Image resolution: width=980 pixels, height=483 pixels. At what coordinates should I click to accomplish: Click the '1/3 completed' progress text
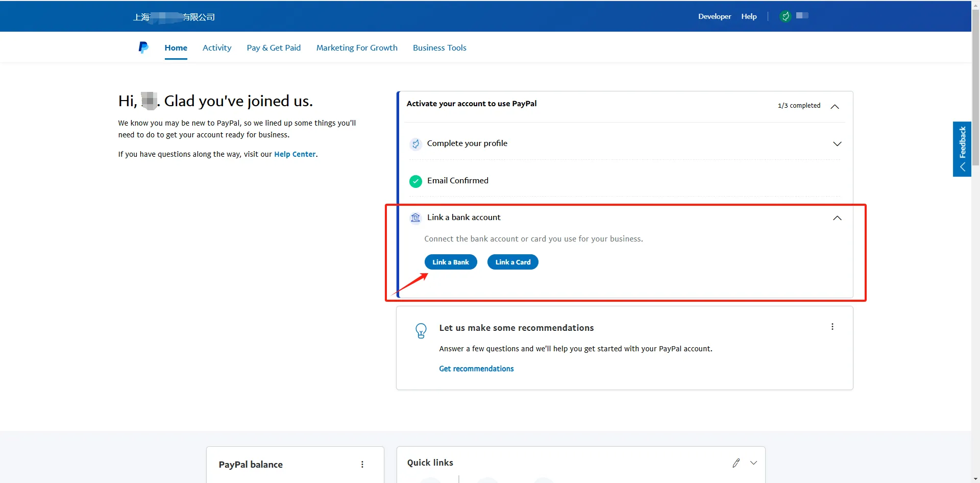click(x=799, y=106)
